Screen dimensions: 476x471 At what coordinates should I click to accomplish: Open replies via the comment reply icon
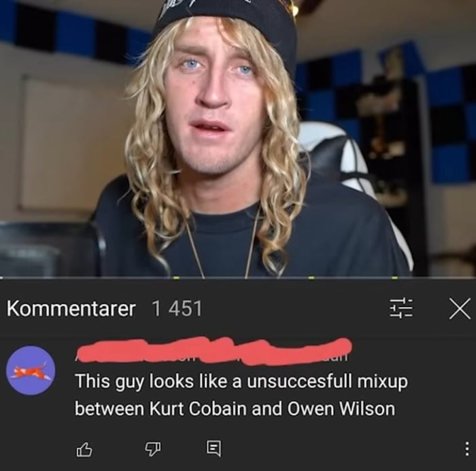pos(214,449)
